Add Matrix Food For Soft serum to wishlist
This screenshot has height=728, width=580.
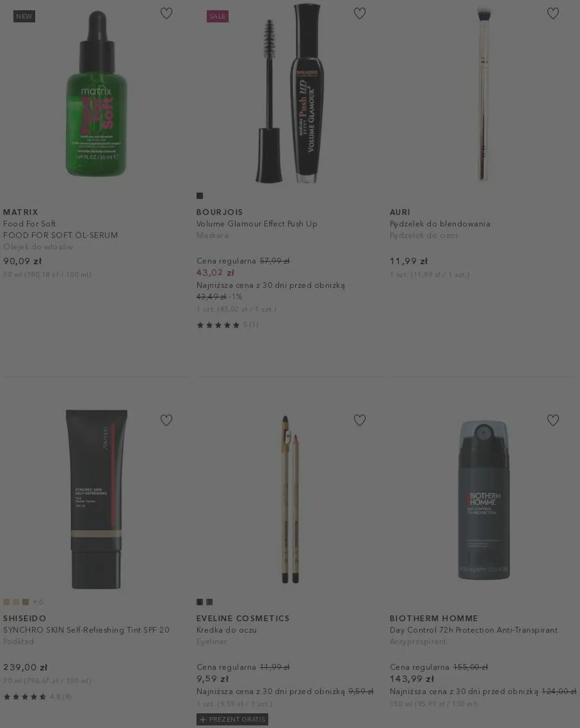(166, 13)
